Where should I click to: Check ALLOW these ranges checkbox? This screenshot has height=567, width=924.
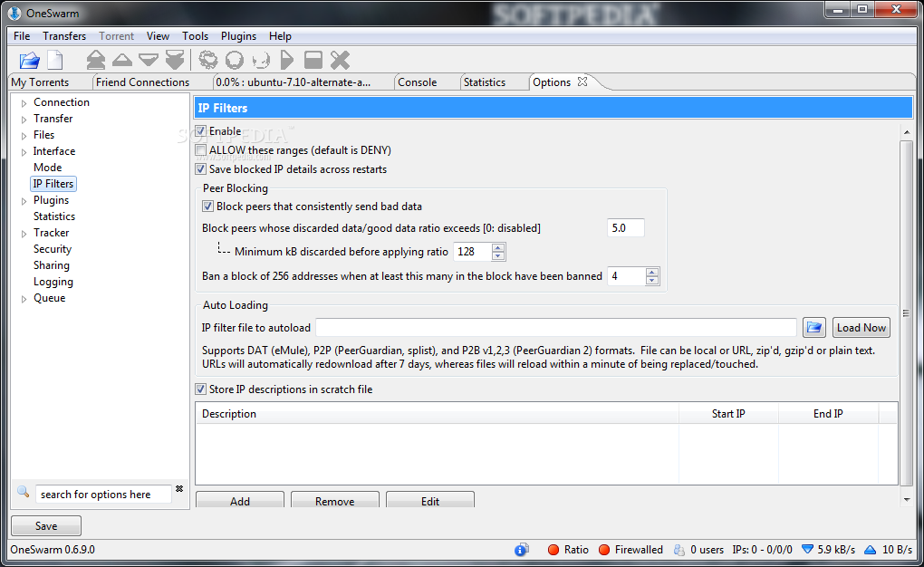pos(201,150)
